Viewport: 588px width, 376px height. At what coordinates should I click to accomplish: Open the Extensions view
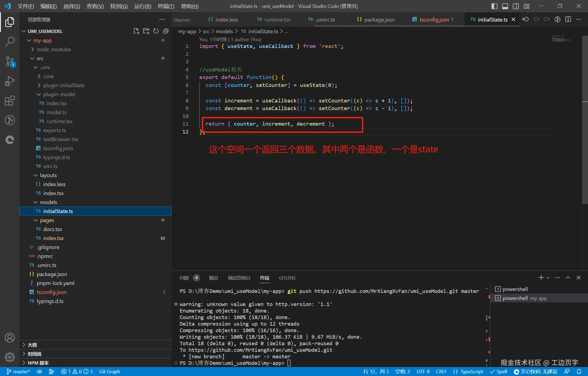(10, 101)
